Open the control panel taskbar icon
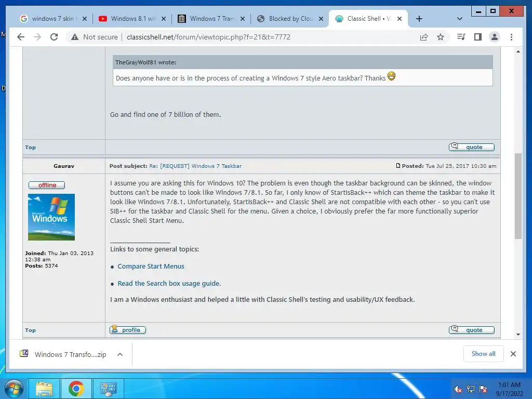 [x=108, y=389]
